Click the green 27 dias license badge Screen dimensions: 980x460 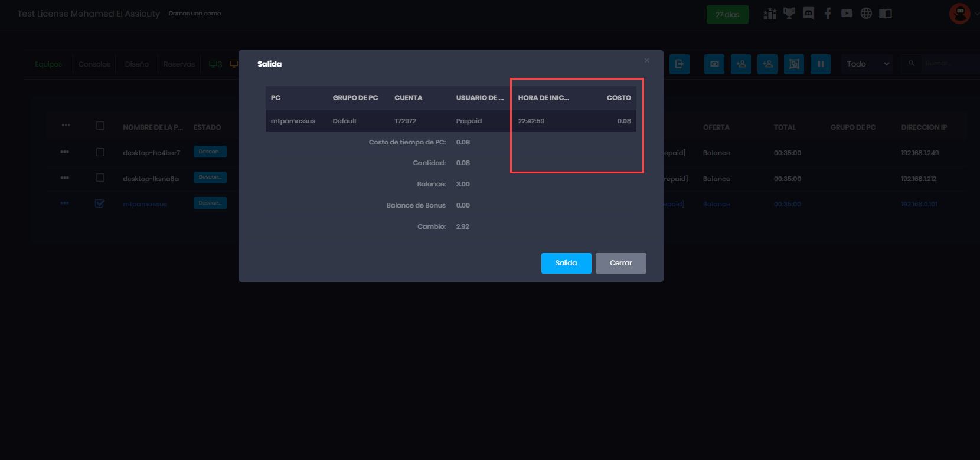(727, 15)
